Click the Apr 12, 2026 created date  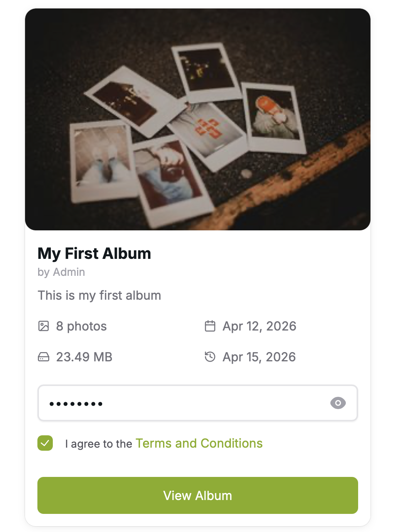coord(259,326)
